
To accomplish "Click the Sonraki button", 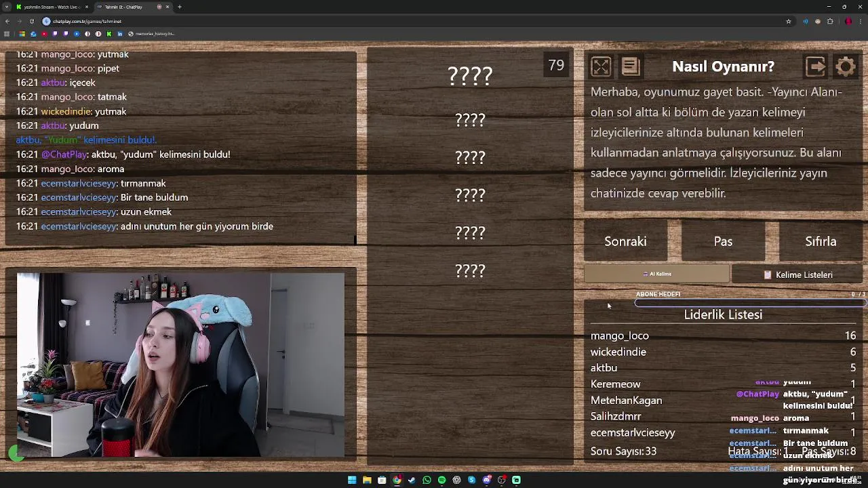I will (x=625, y=241).
